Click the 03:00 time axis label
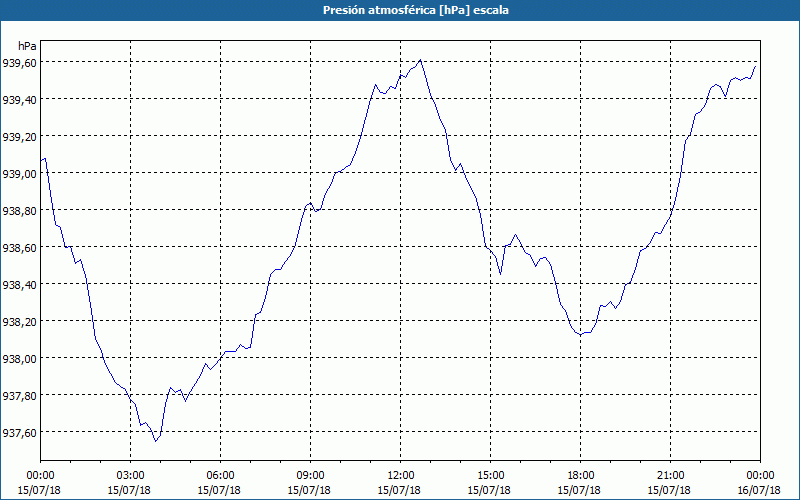Viewport: 800px width, 500px height. pyautogui.click(x=131, y=476)
